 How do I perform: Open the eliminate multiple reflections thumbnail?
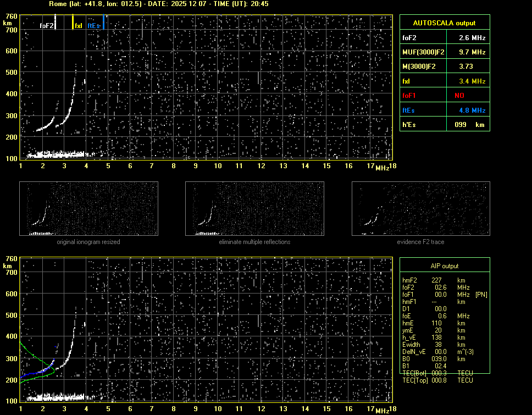(x=254, y=208)
